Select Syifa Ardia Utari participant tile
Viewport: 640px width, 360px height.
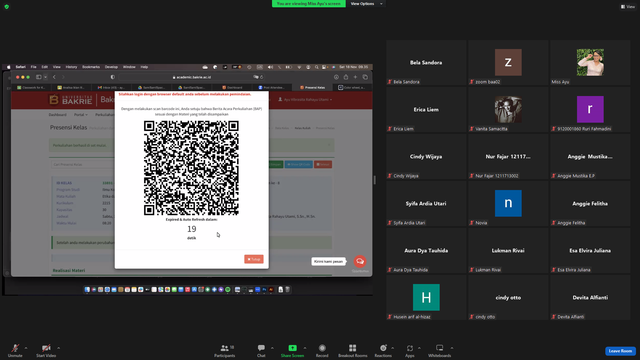(x=426, y=203)
